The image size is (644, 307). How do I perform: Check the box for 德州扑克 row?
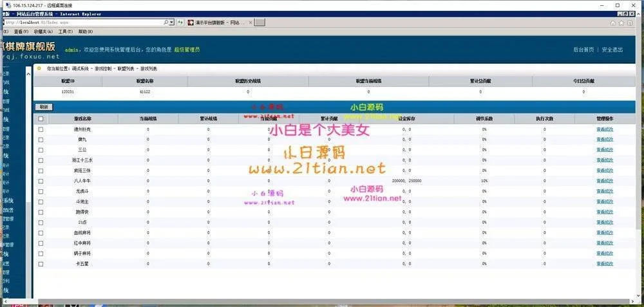[41, 129]
